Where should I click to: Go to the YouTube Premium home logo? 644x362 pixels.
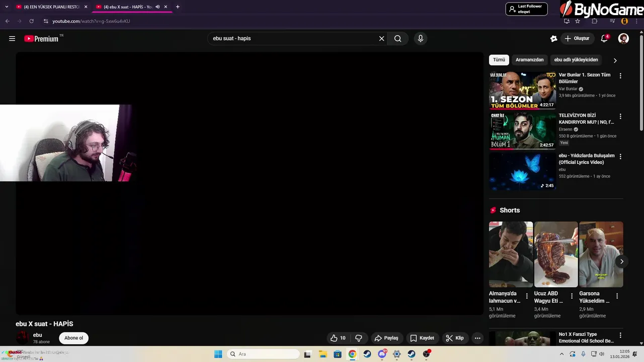tap(41, 39)
